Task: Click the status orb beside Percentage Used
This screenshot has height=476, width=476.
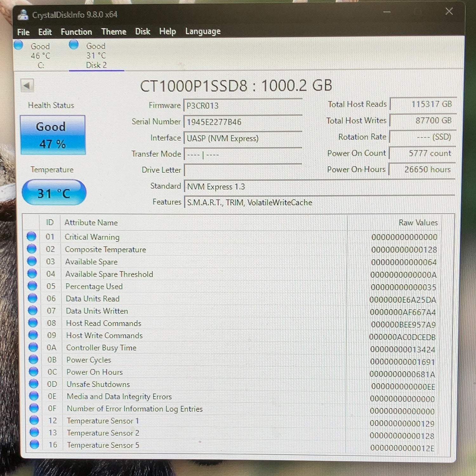Action: point(32,286)
